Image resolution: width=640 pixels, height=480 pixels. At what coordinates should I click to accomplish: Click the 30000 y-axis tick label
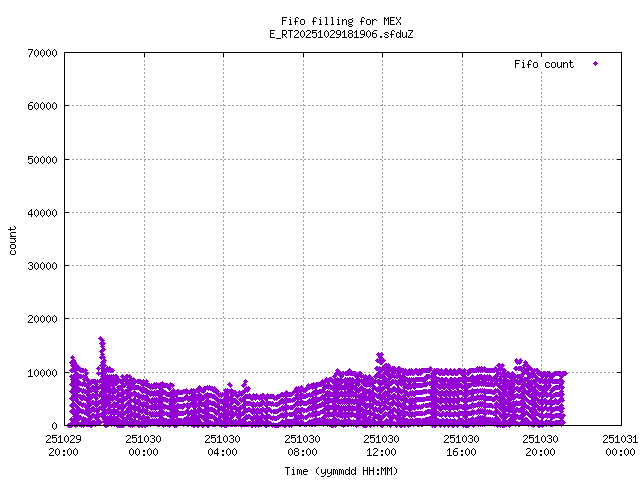pos(38,266)
